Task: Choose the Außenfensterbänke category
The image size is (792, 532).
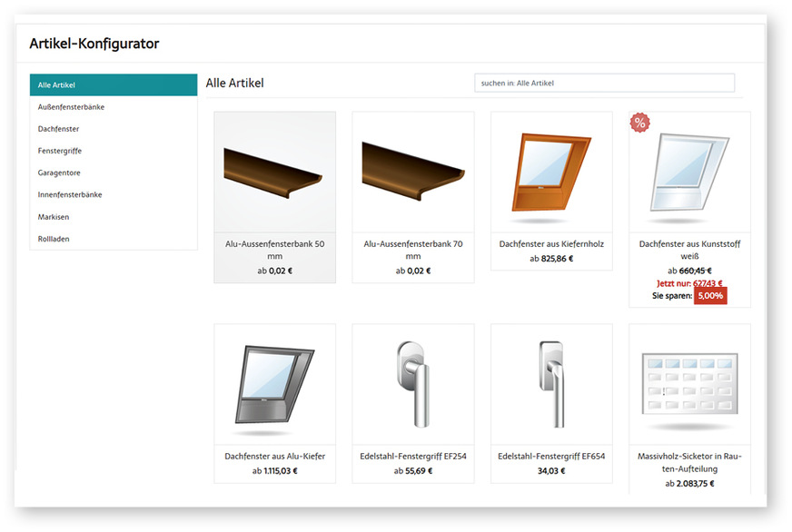Action: click(x=113, y=107)
